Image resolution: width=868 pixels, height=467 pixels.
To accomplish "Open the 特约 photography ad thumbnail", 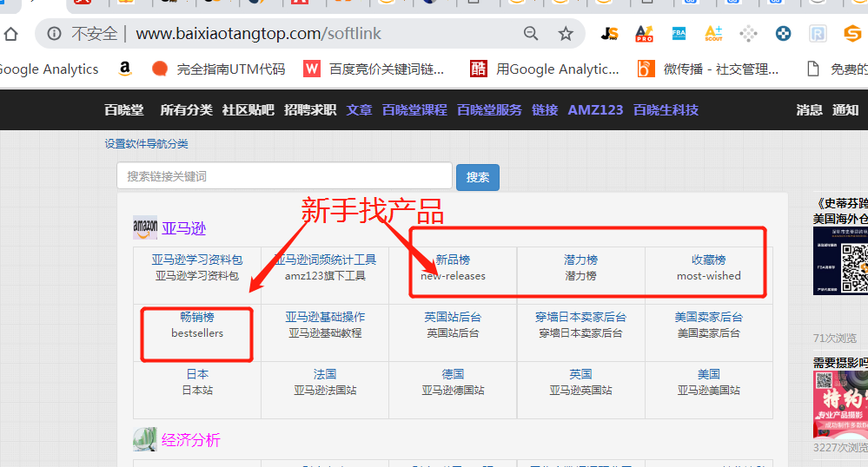I will (x=840, y=405).
